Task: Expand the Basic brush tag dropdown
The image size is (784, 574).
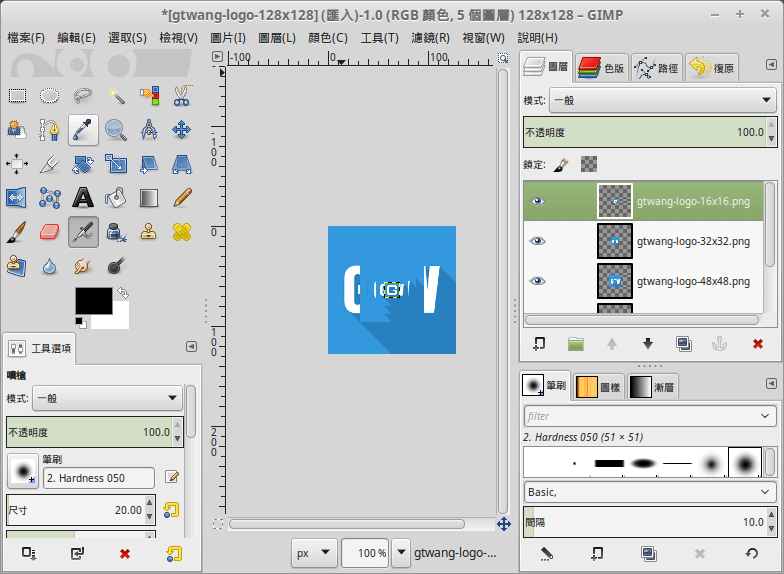Action: [x=649, y=492]
